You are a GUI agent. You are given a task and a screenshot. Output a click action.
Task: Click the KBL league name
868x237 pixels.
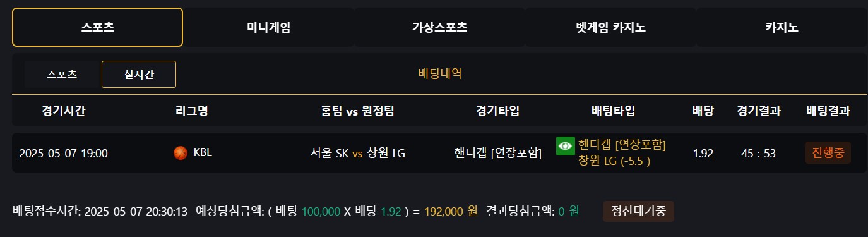point(203,152)
